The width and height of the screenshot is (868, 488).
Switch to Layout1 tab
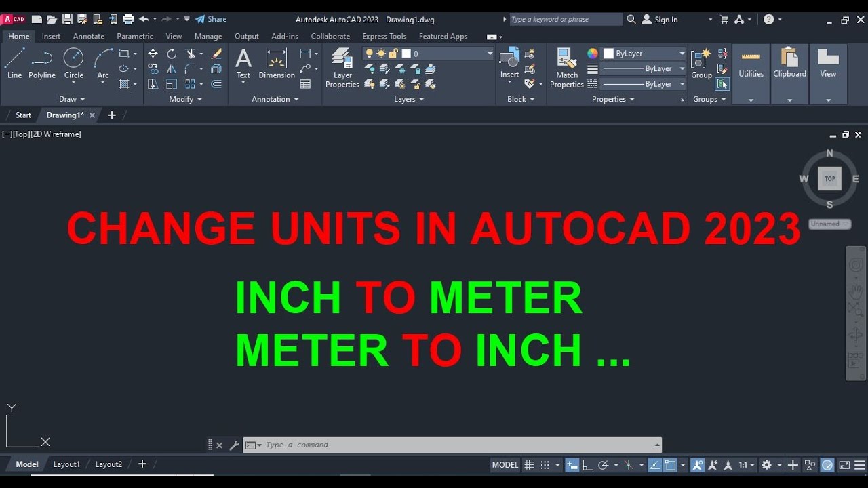pyautogui.click(x=66, y=464)
